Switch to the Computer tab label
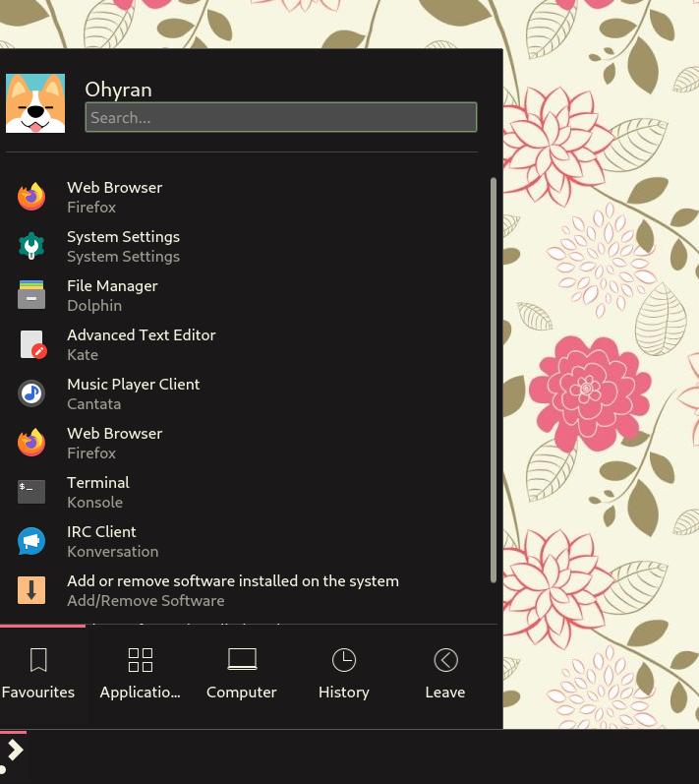 (242, 692)
